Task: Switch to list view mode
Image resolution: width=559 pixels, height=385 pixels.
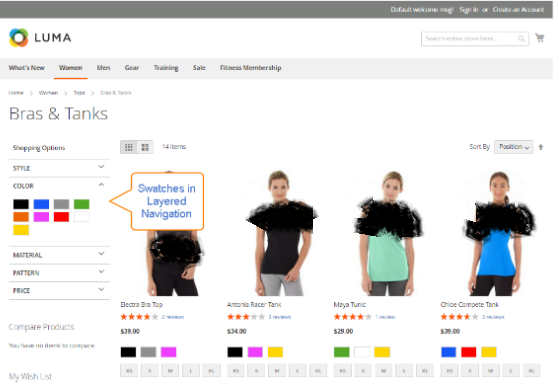Action: click(145, 147)
